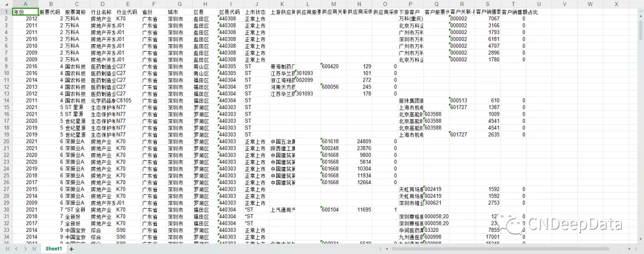Click the header cell '股票代码'
Image resolution: width=644 pixels, height=254 pixels.
click(x=51, y=12)
